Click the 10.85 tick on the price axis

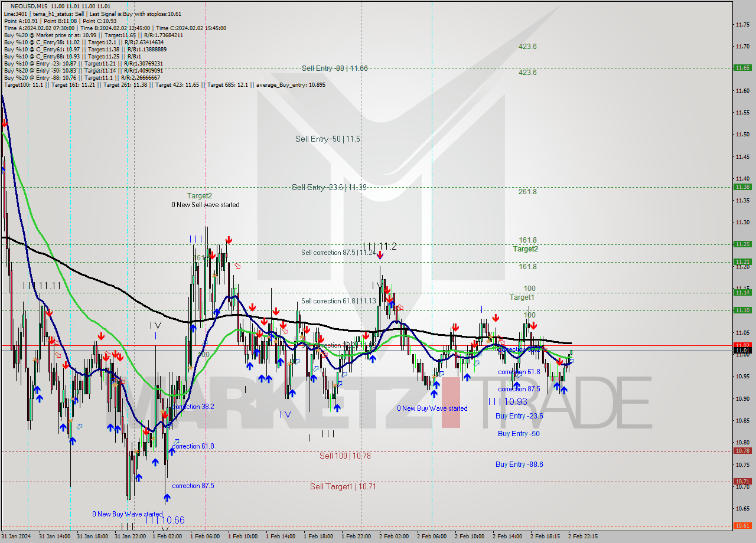coord(742,420)
